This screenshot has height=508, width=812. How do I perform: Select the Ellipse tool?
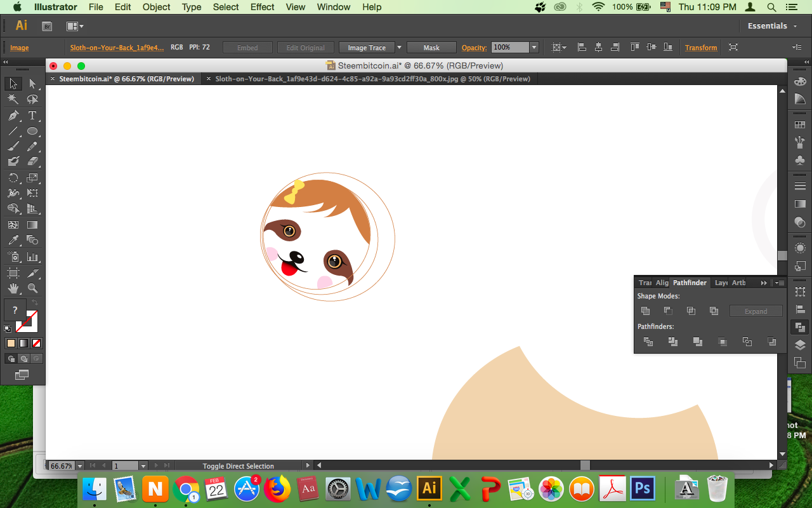pos(32,131)
